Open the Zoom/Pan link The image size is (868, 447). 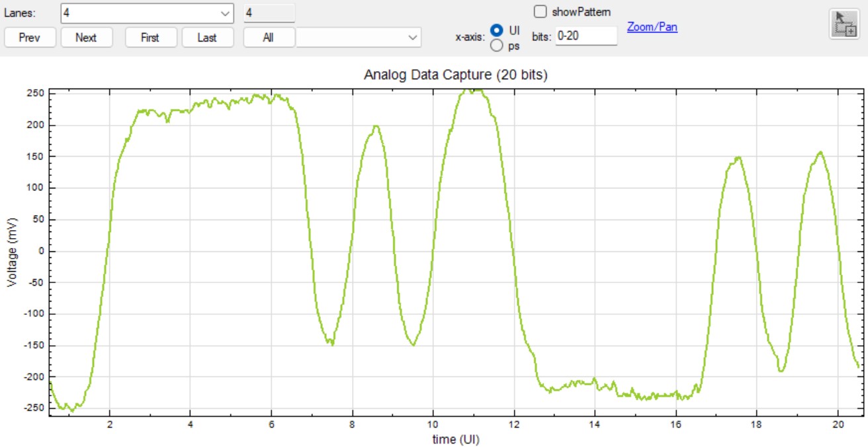click(x=652, y=27)
